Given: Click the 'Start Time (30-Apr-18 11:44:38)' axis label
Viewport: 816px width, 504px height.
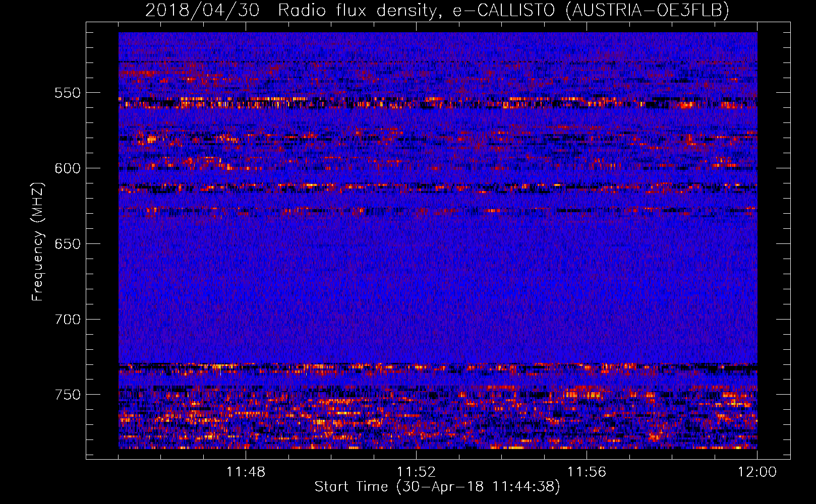Looking at the screenshot, I should click(437, 487).
